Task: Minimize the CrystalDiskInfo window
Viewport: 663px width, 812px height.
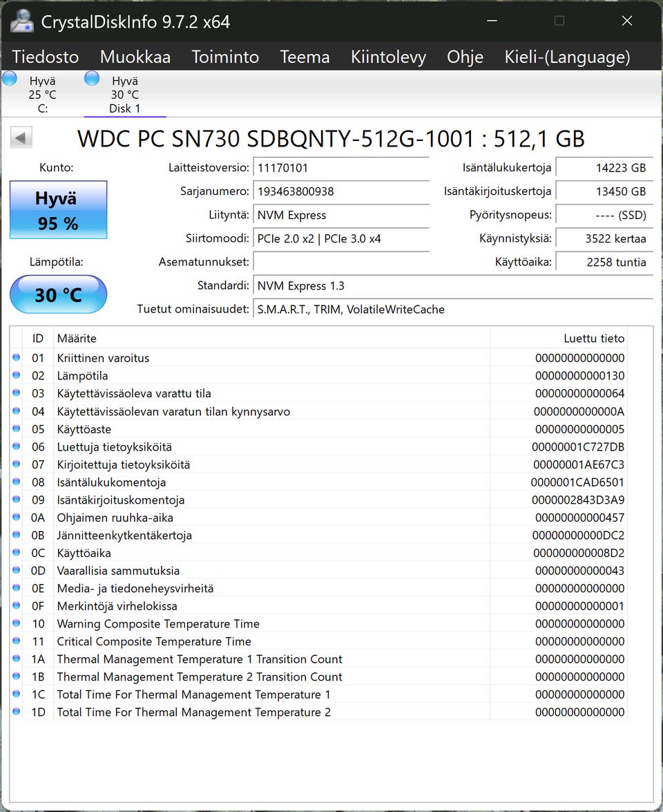Action: tap(492, 21)
